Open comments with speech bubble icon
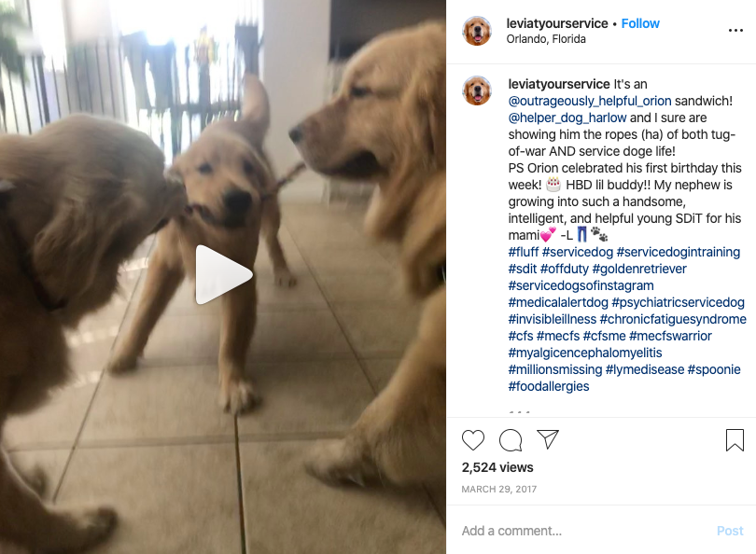 tap(511, 440)
